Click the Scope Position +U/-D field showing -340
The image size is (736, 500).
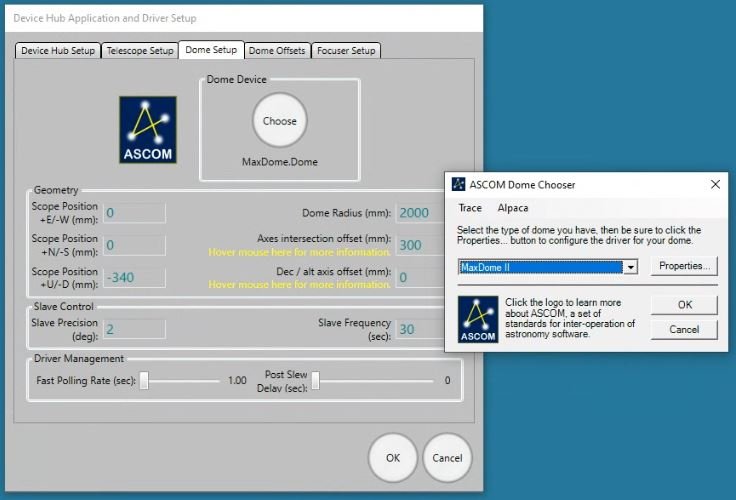[x=134, y=277]
